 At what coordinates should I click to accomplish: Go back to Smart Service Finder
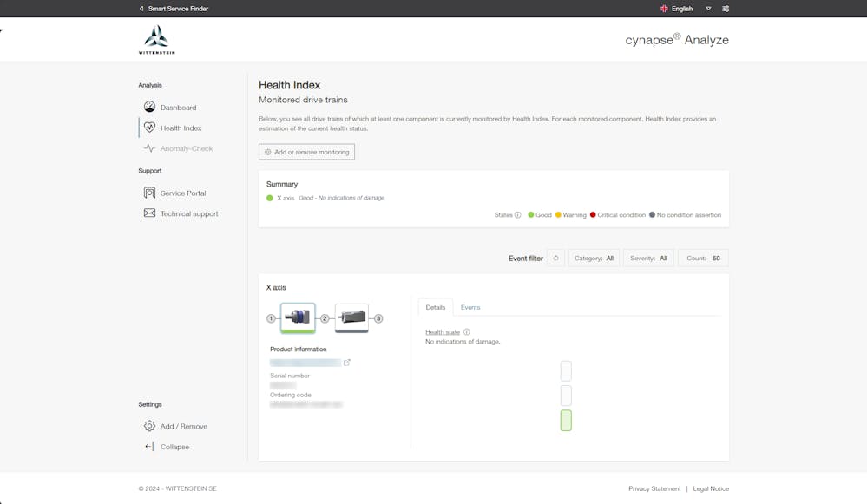pyautogui.click(x=178, y=9)
